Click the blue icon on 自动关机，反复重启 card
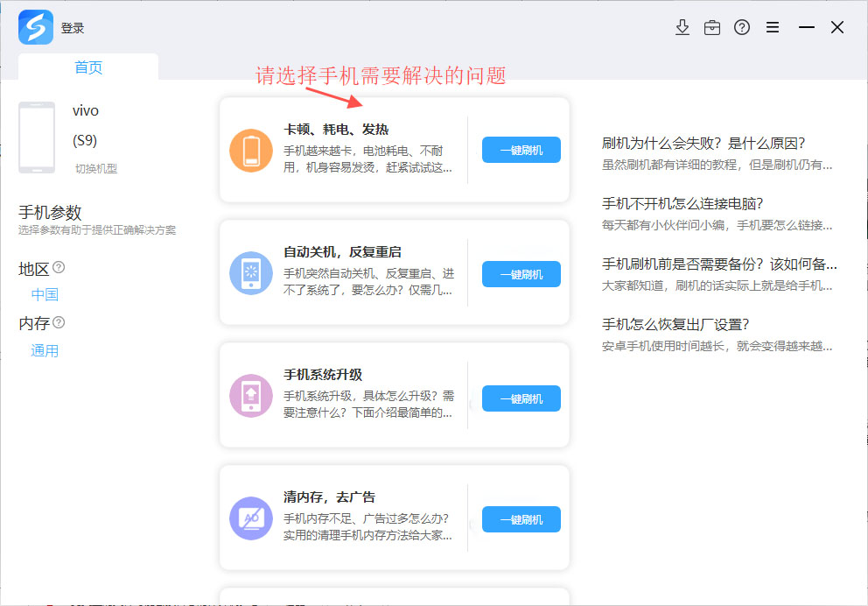868x606 pixels. tap(250, 274)
